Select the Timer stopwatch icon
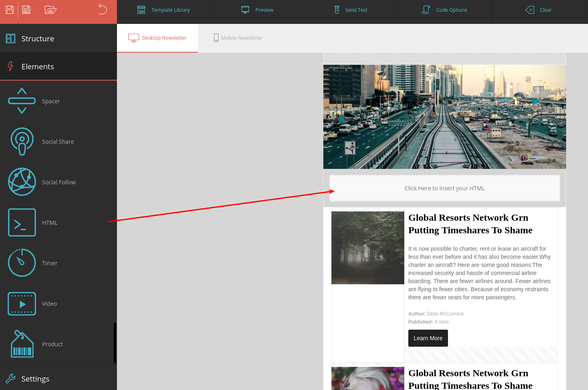The image size is (588, 390). click(22, 263)
